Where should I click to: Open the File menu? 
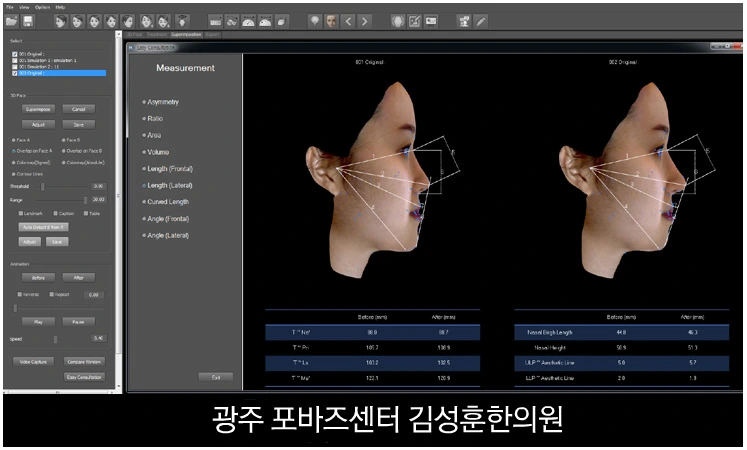(x=8, y=6)
